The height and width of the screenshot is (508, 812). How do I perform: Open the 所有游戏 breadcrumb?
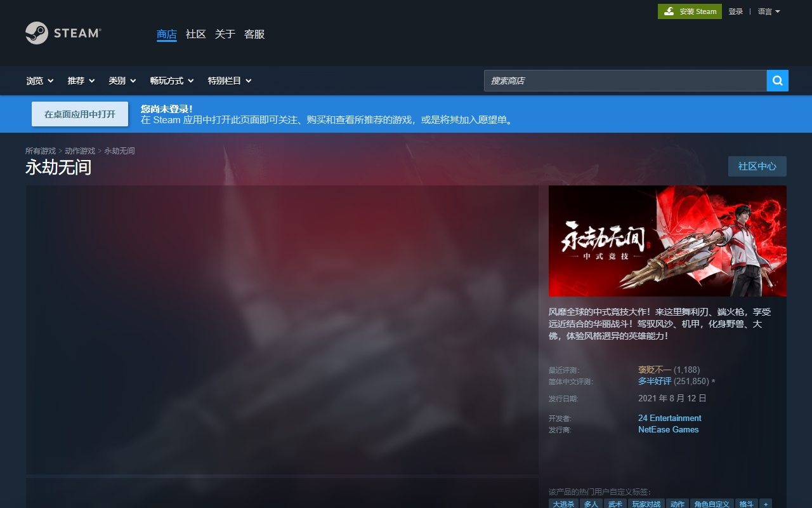[41, 151]
